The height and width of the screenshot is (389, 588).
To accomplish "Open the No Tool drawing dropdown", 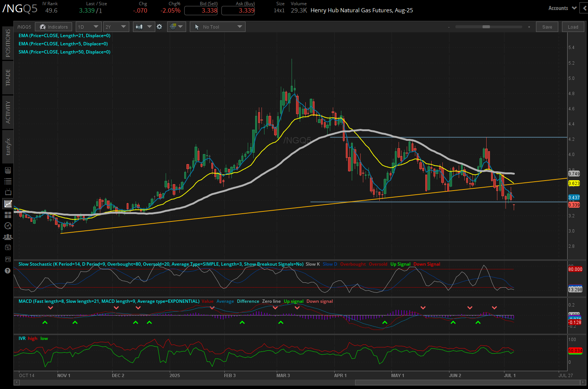I will (218, 27).
